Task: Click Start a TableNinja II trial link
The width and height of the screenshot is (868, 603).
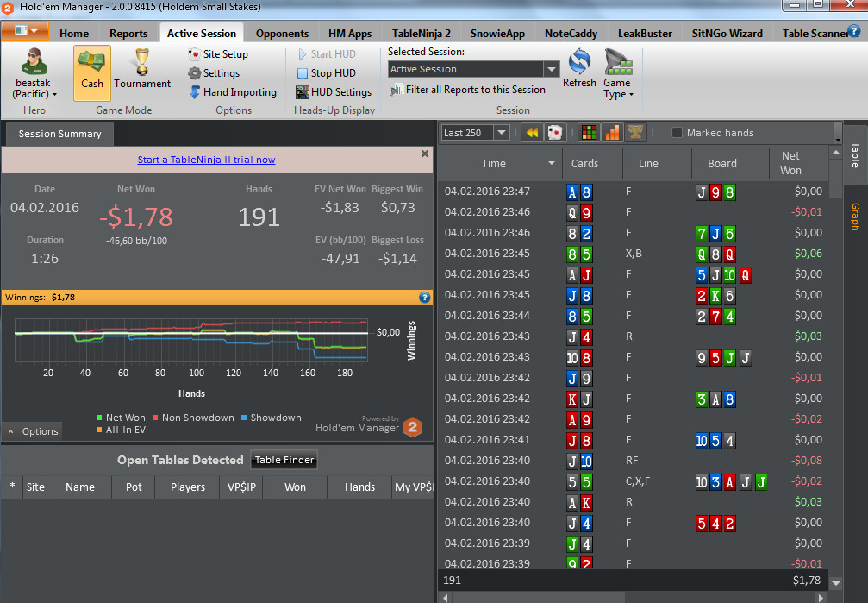Action: point(207,160)
